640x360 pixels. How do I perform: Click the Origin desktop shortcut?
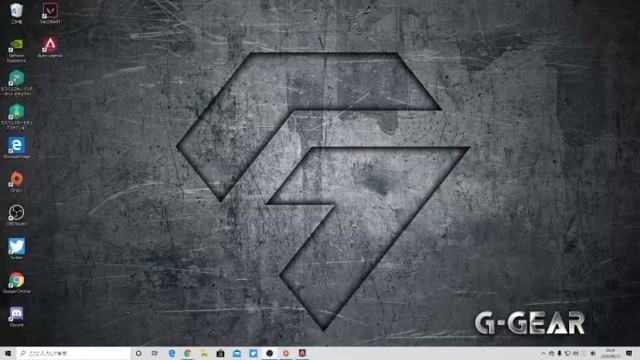(16, 182)
